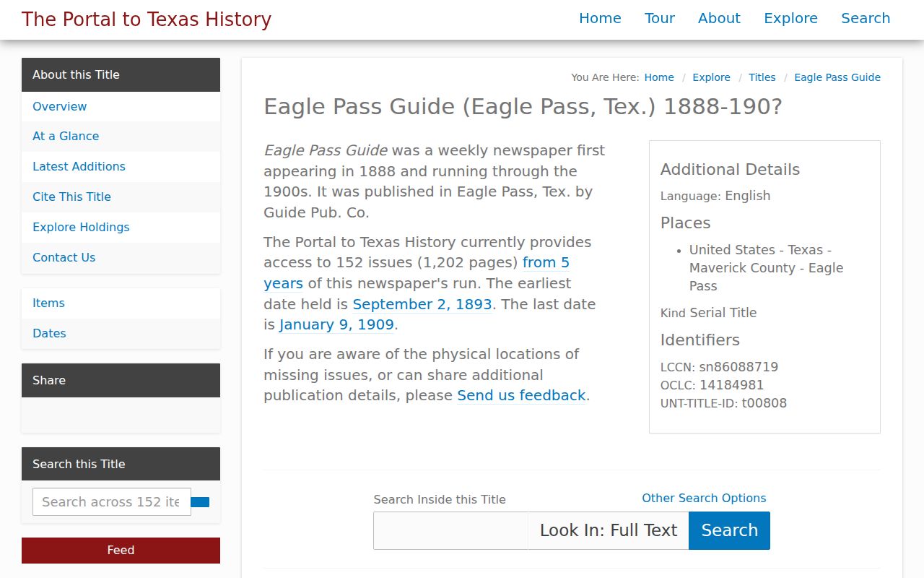The height and width of the screenshot is (578, 924).
Task: Click the 'Language: English' detail
Action: [x=715, y=196]
